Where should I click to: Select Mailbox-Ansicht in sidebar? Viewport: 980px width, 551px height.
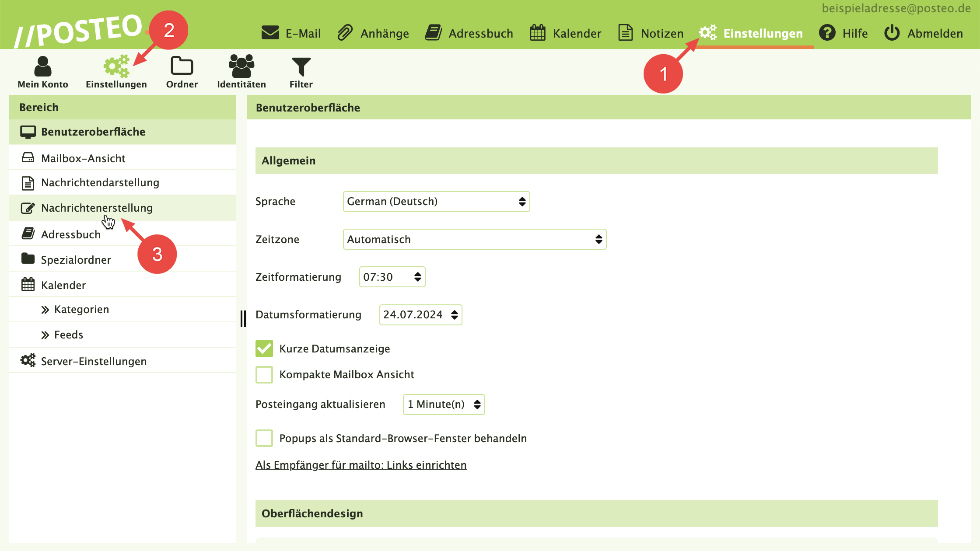point(83,158)
